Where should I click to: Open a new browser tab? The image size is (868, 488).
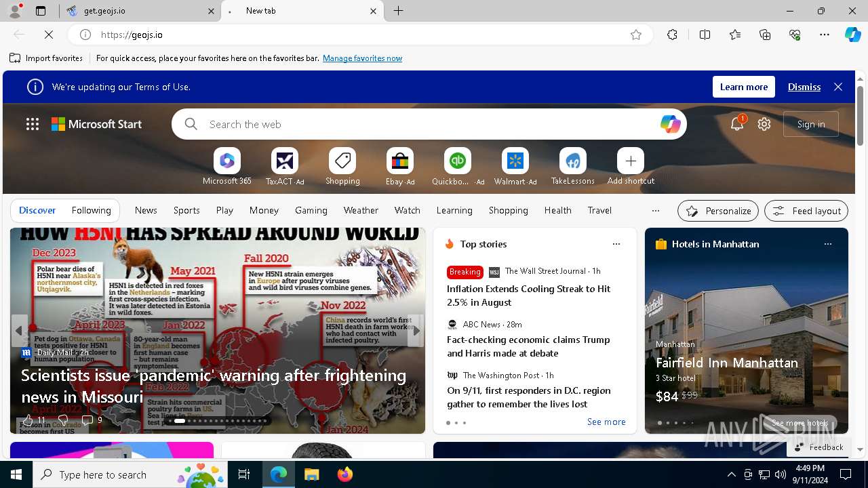pyautogui.click(x=399, y=11)
